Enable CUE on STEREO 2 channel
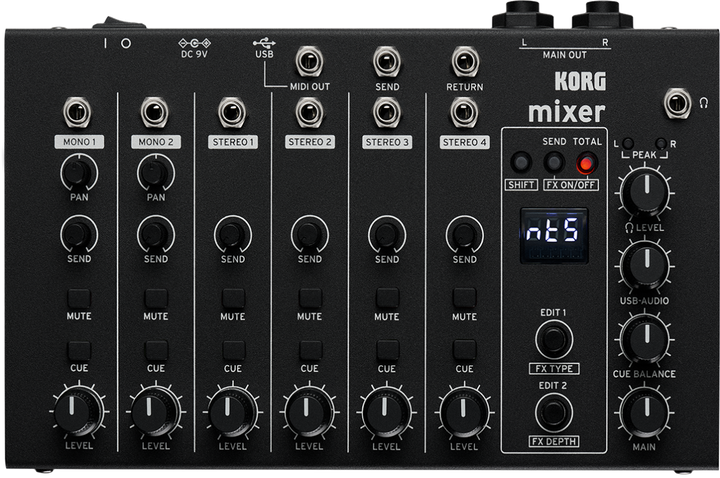720x478 pixels. [310, 350]
